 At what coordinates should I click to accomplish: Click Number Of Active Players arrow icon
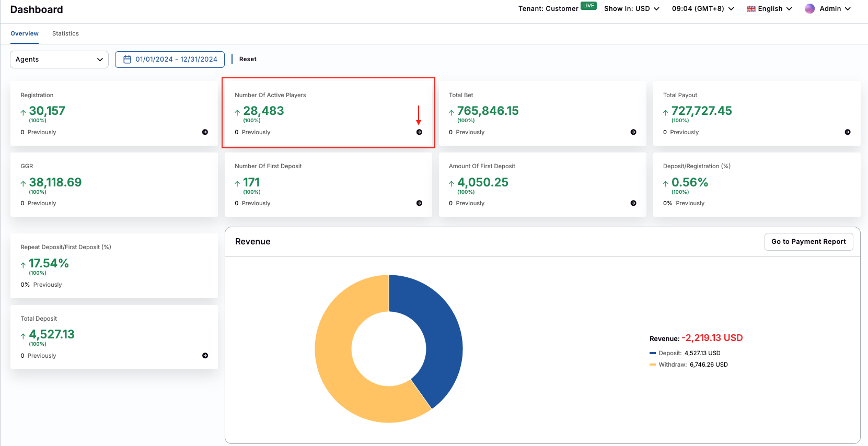419,132
